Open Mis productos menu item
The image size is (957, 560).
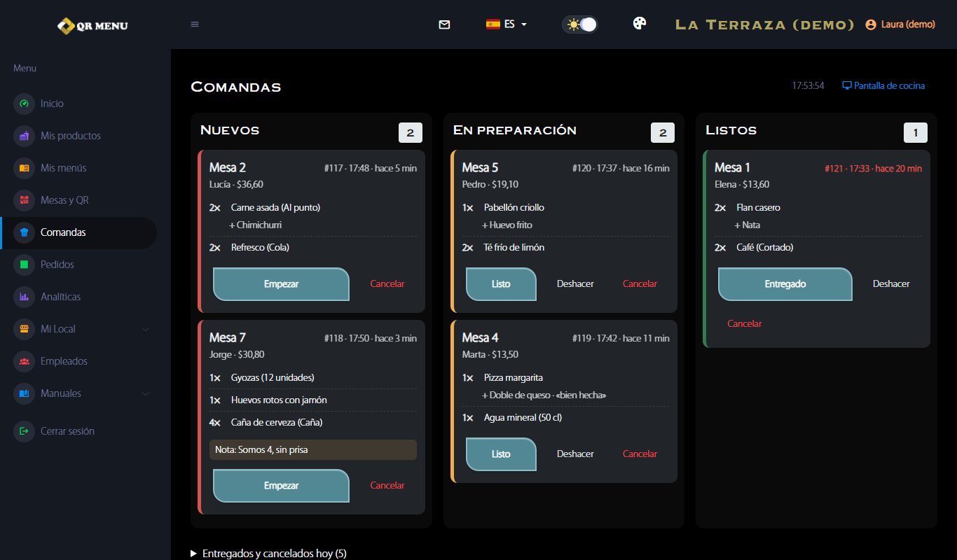coord(71,136)
